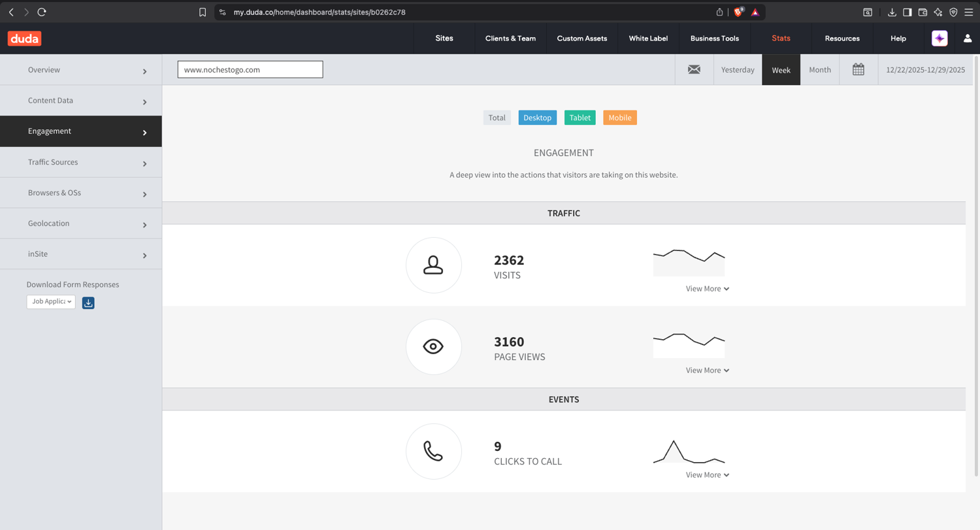Screen dimensions: 980x530
Task: Open the calendar date picker icon
Action: [858, 70]
